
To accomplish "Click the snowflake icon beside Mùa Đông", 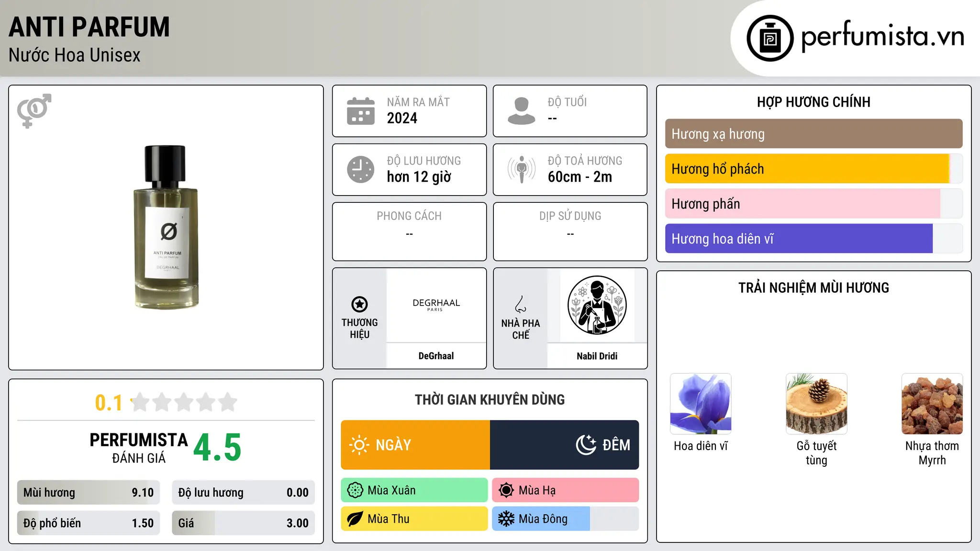I will pyautogui.click(x=506, y=519).
